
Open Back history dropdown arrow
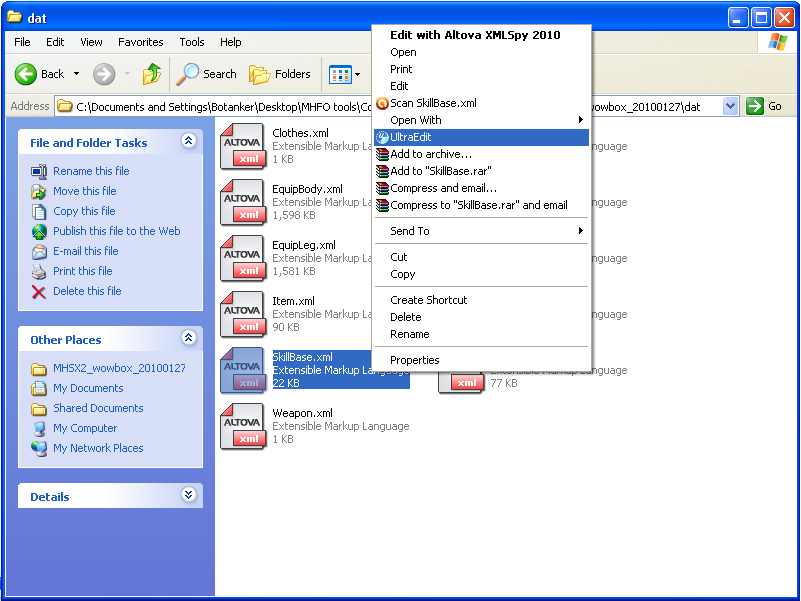(x=76, y=74)
